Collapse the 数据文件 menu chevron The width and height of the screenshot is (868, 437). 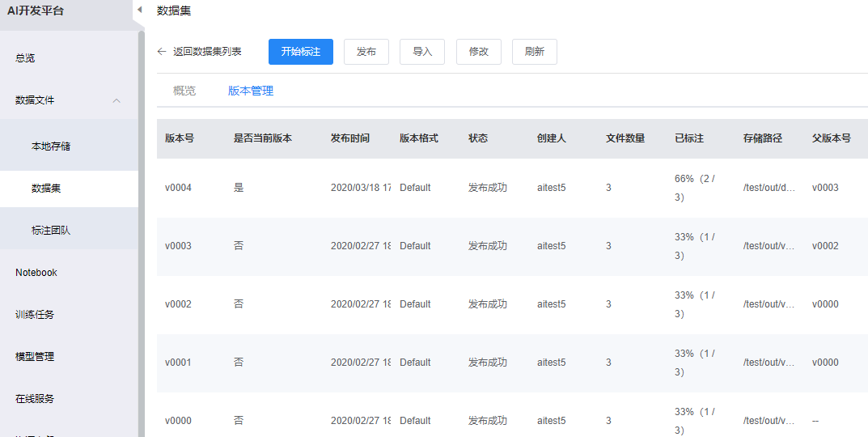116,100
